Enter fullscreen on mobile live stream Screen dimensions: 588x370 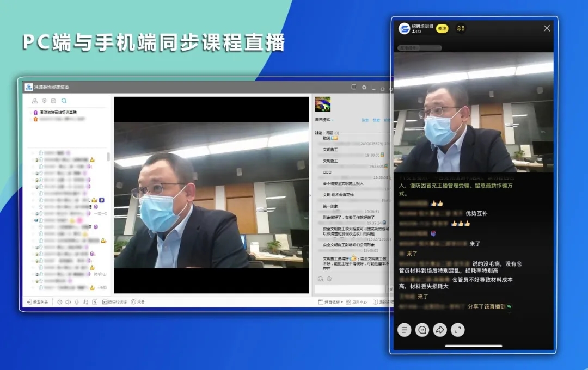tap(458, 329)
